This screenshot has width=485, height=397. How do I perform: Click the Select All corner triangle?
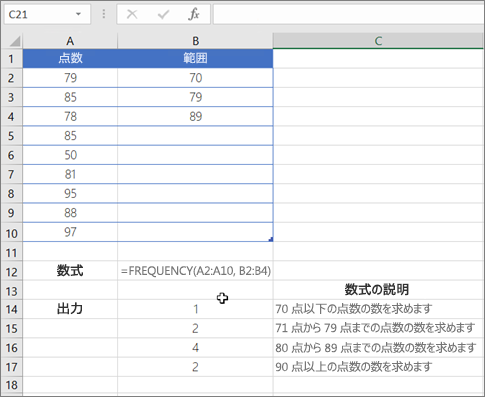coord(15,41)
